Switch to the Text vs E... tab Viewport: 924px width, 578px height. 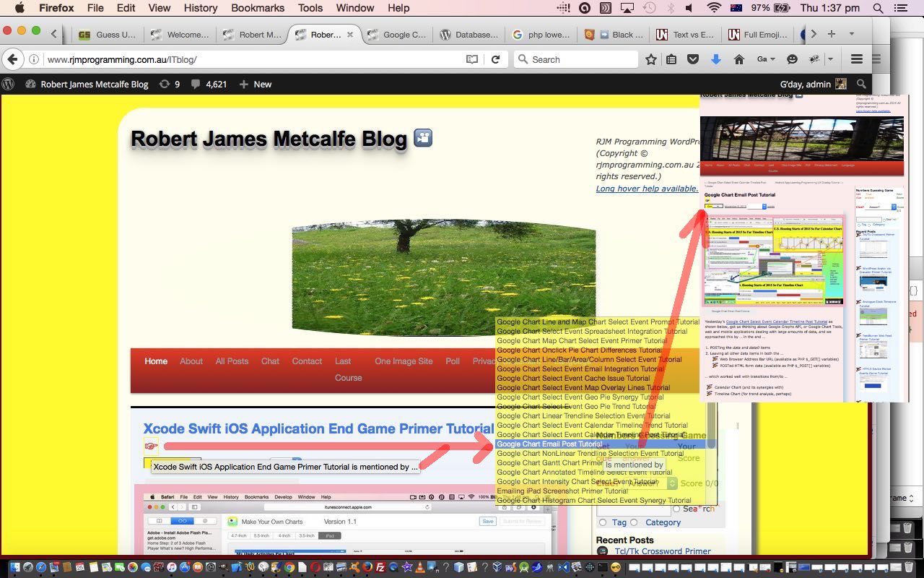point(685,34)
